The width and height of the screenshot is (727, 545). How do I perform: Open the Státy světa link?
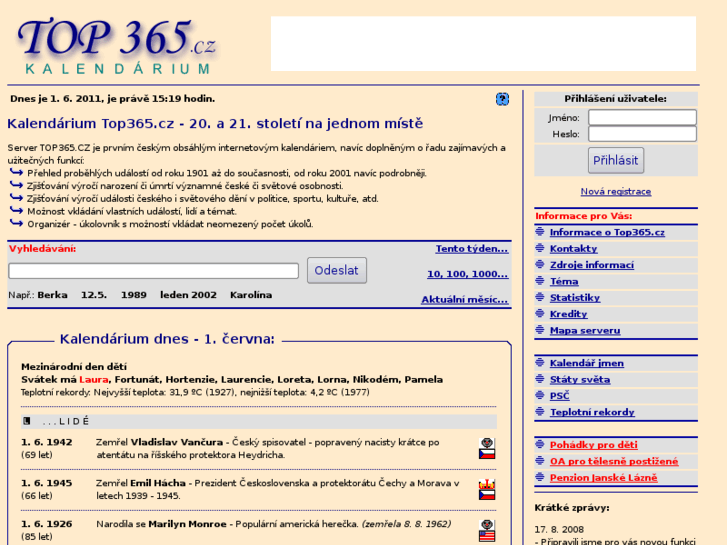pyautogui.click(x=580, y=379)
